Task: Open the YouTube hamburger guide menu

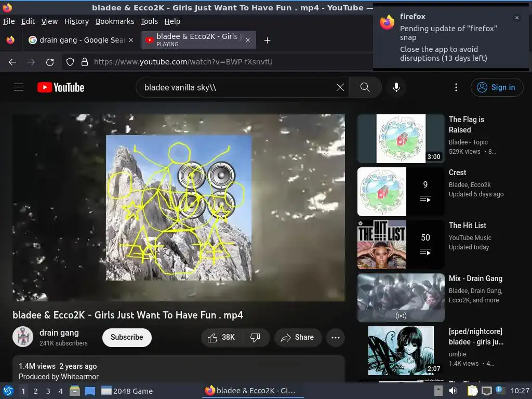Action: (x=19, y=87)
